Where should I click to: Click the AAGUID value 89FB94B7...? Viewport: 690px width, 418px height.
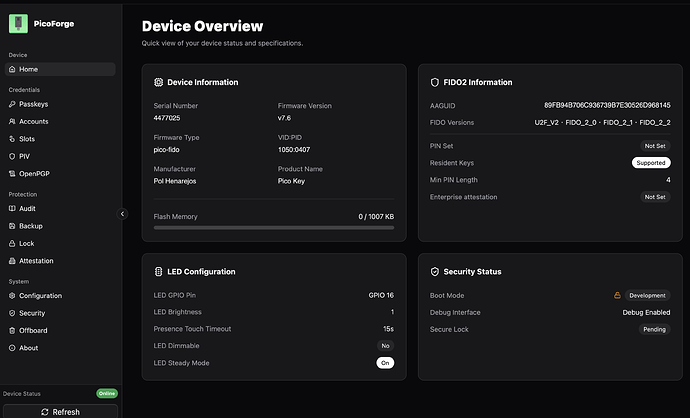coord(607,105)
